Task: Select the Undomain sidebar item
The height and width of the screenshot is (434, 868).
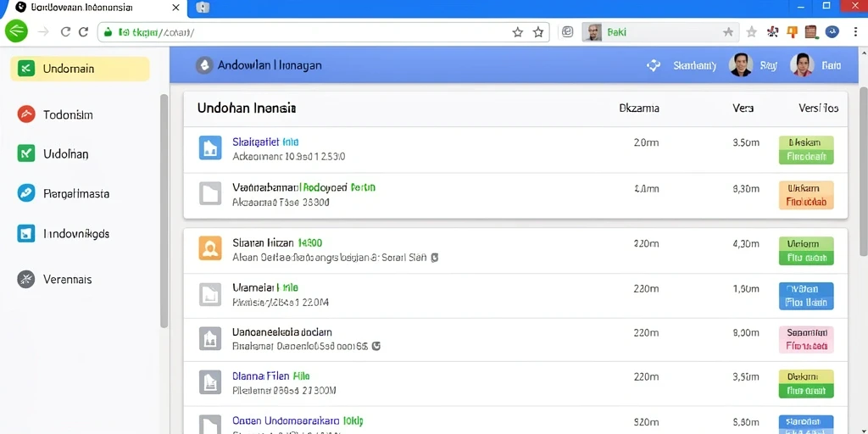Action: (x=80, y=69)
